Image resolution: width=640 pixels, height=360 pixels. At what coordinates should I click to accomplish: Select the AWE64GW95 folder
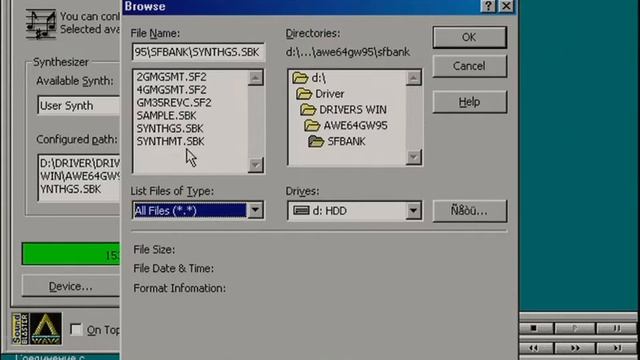[346, 126]
